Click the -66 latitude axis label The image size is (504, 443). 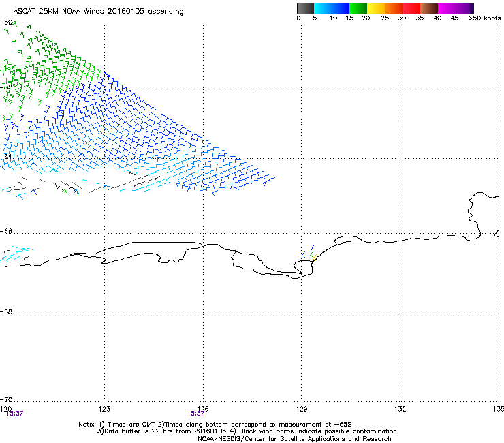click(x=6, y=231)
